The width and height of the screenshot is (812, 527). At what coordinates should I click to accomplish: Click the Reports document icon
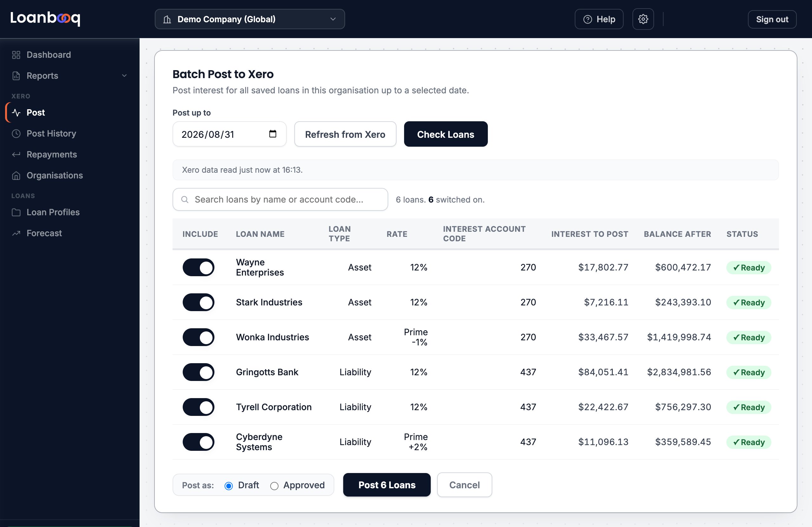16,76
